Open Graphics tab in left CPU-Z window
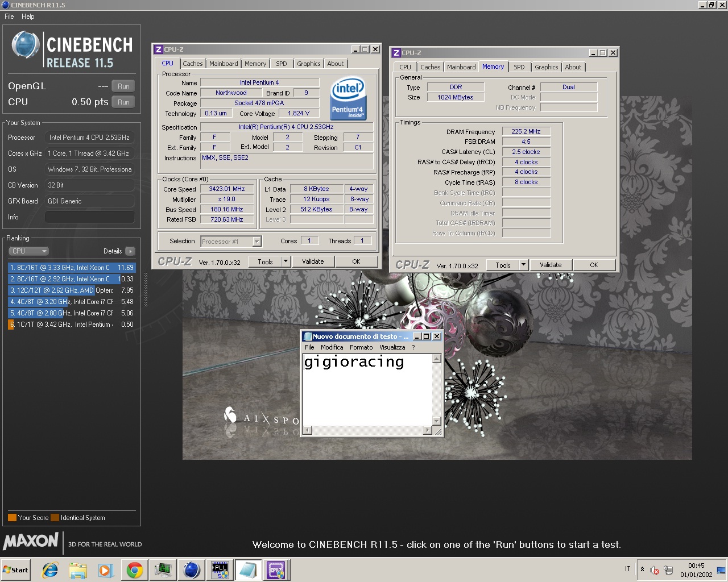Viewport: 728px width, 582px height. (309, 64)
